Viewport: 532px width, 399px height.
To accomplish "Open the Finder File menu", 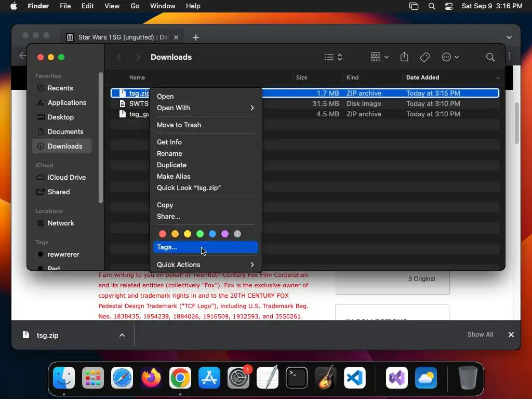I will [65, 6].
